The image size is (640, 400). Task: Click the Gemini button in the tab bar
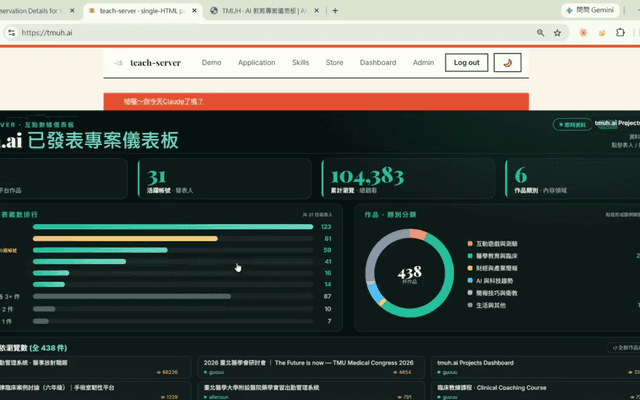point(590,11)
